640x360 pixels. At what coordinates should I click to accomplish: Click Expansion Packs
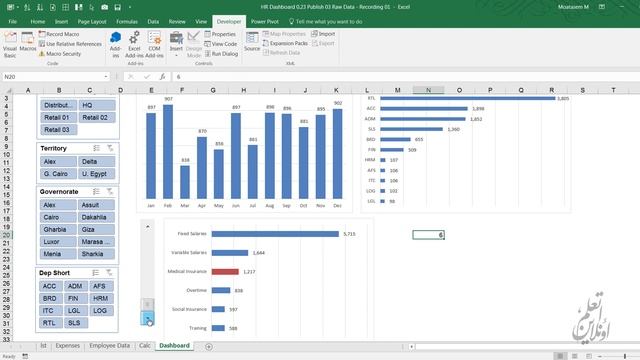pos(285,43)
